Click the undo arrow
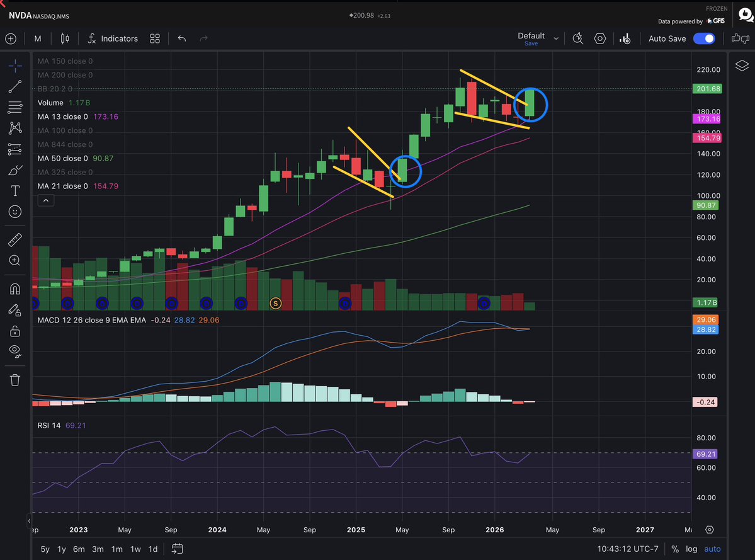 [181, 38]
